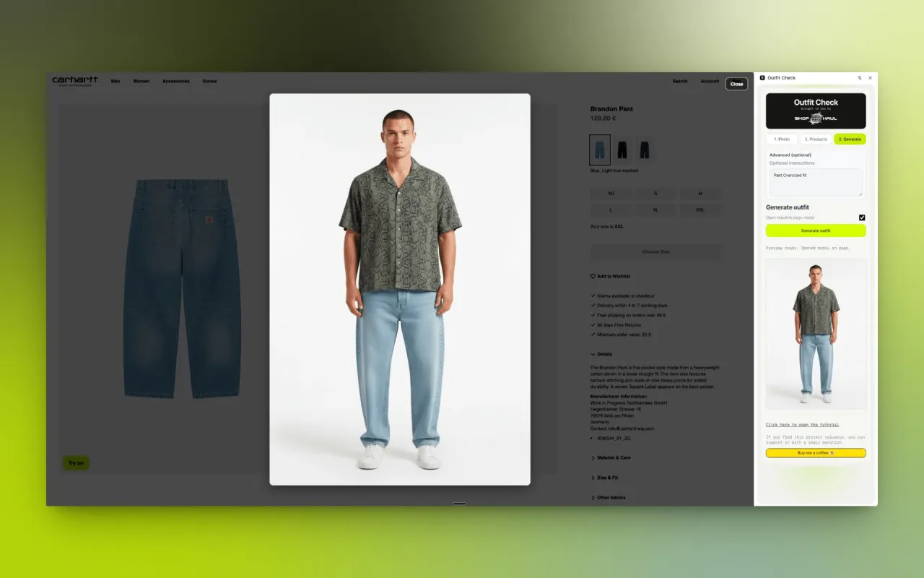Click 'Preview ready. Opened modal on page.' status
Image resolution: width=924 pixels, height=578 pixels.
tap(808, 248)
